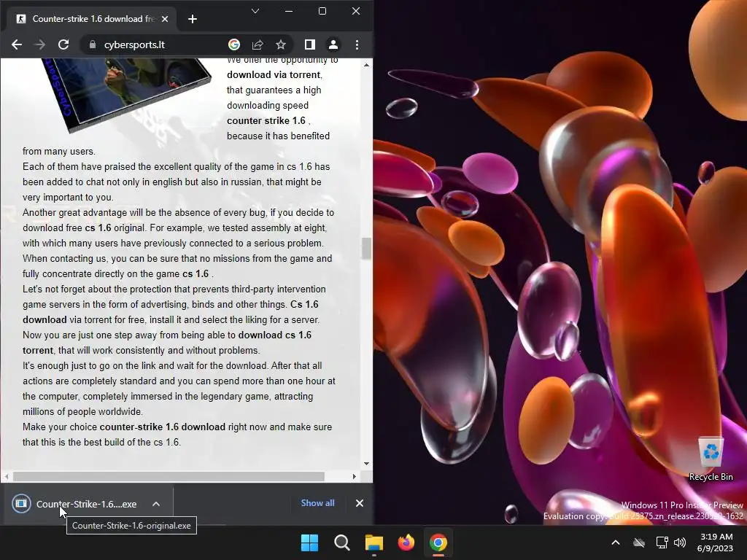The image size is (747, 560).
Task: Open the Windows Start menu
Action: [309, 542]
